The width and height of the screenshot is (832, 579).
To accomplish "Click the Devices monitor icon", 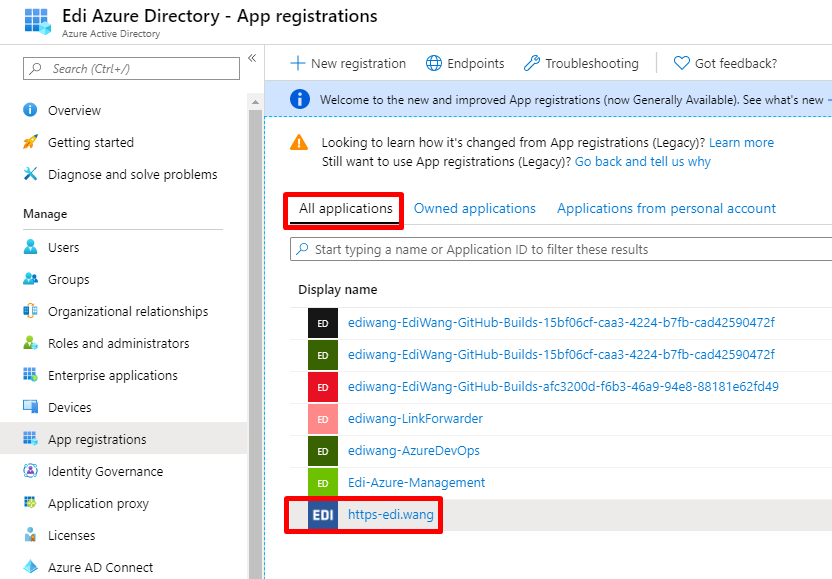I will [30, 407].
